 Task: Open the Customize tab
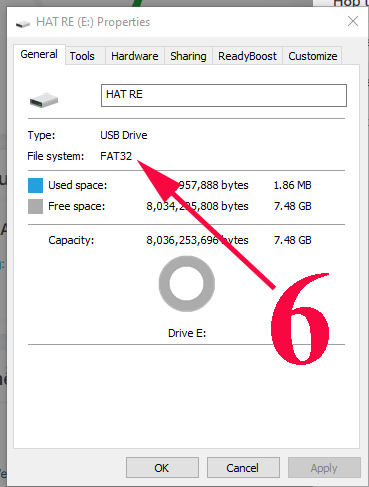click(313, 56)
